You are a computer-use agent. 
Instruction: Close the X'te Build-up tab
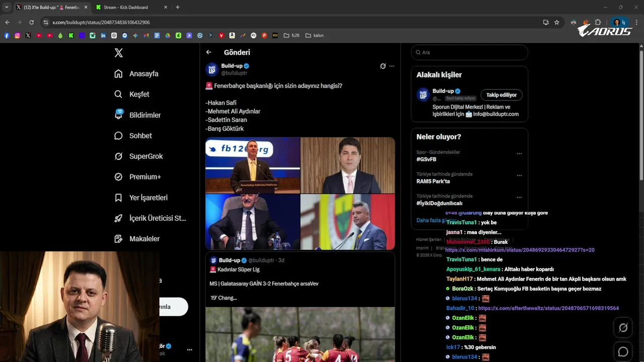86,7
